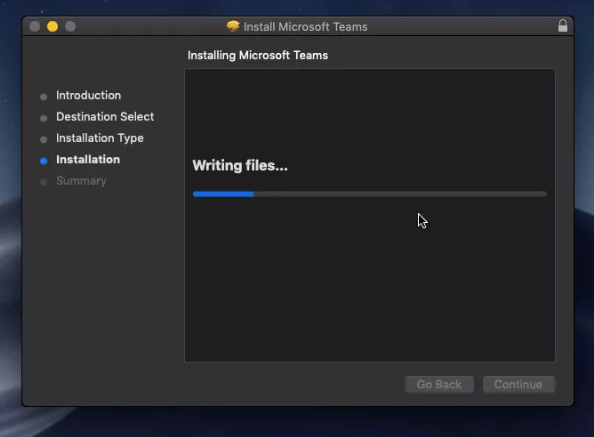Click the Continue button
Viewport: 594px width, 437px height.
point(518,384)
